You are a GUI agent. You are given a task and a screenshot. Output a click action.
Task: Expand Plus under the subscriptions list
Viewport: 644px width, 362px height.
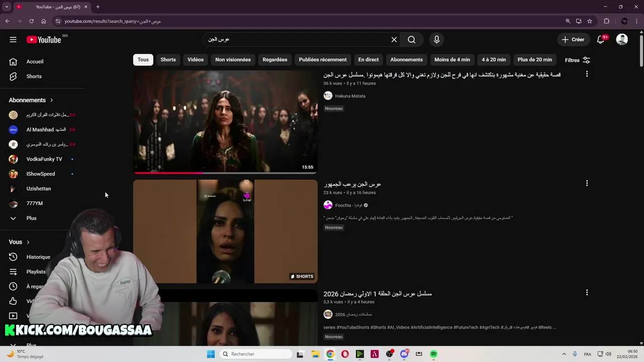31,218
